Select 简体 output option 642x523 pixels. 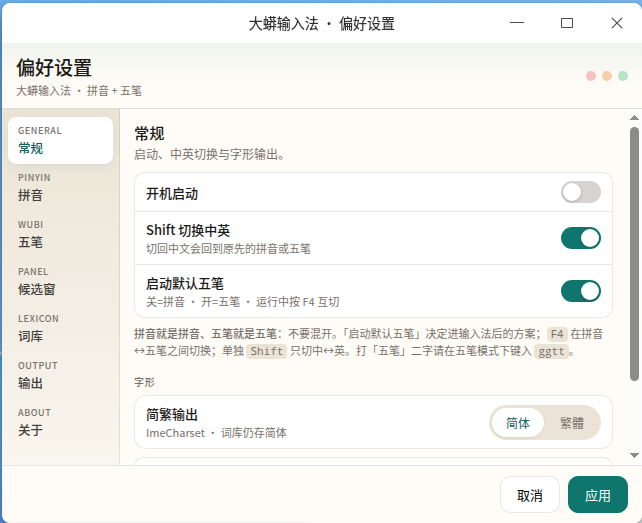tap(518, 423)
